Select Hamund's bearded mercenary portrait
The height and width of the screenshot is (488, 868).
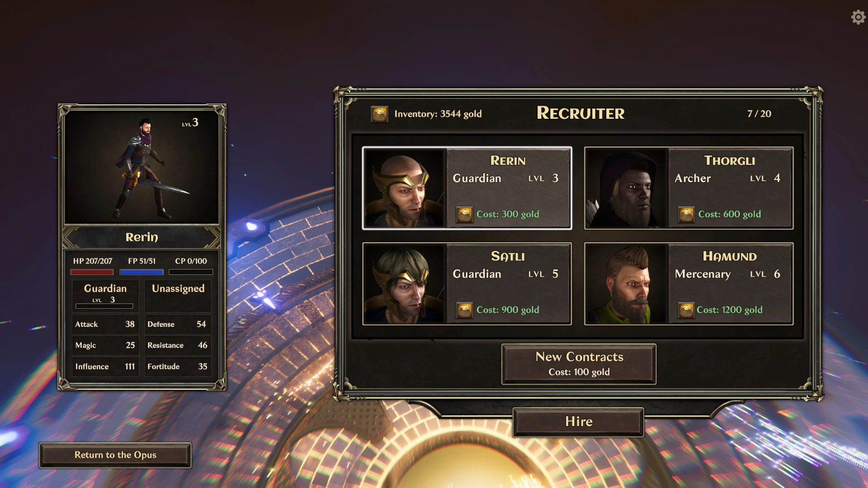click(x=626, y=284)
